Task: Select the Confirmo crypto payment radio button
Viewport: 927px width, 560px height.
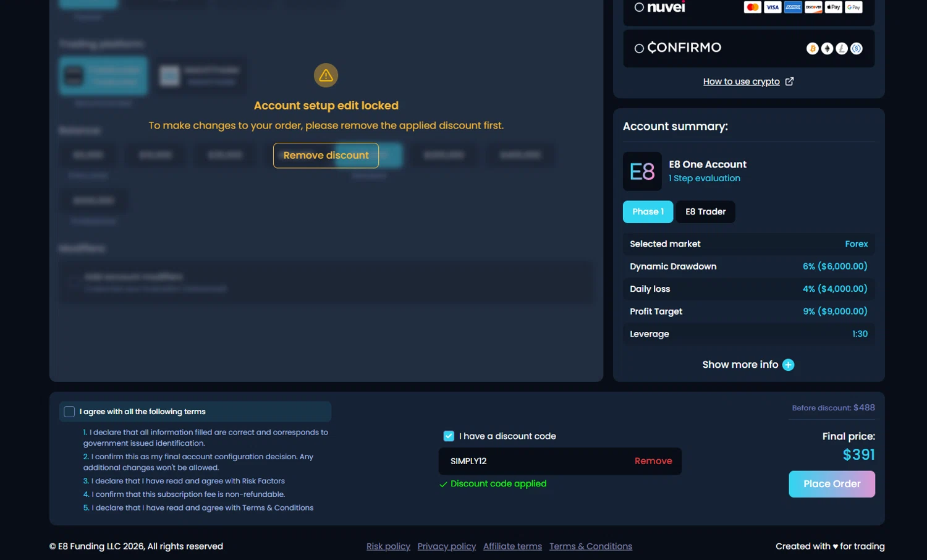Action: [639, 48]
